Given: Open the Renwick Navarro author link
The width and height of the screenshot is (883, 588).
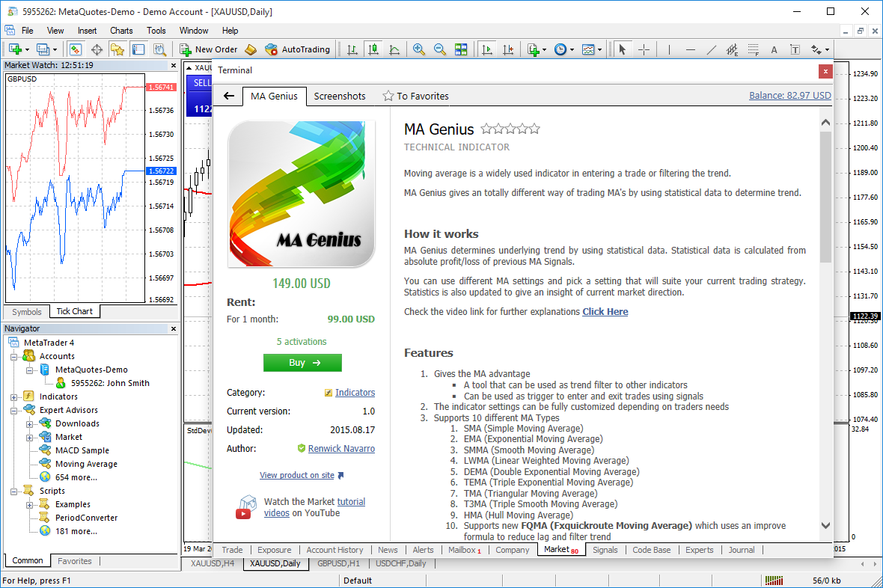Looking at the screenshot, I should tap(342, 449).
